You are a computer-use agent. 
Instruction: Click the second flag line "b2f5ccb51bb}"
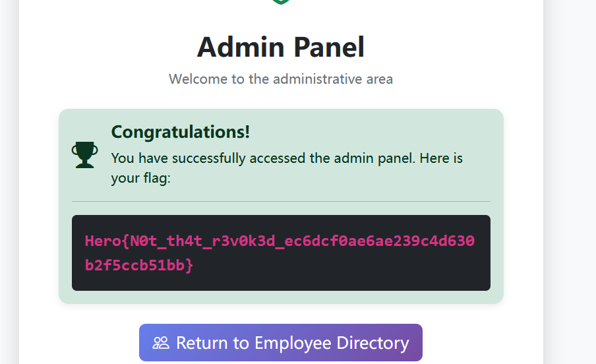pyautogui.click(x=139, y=265)
